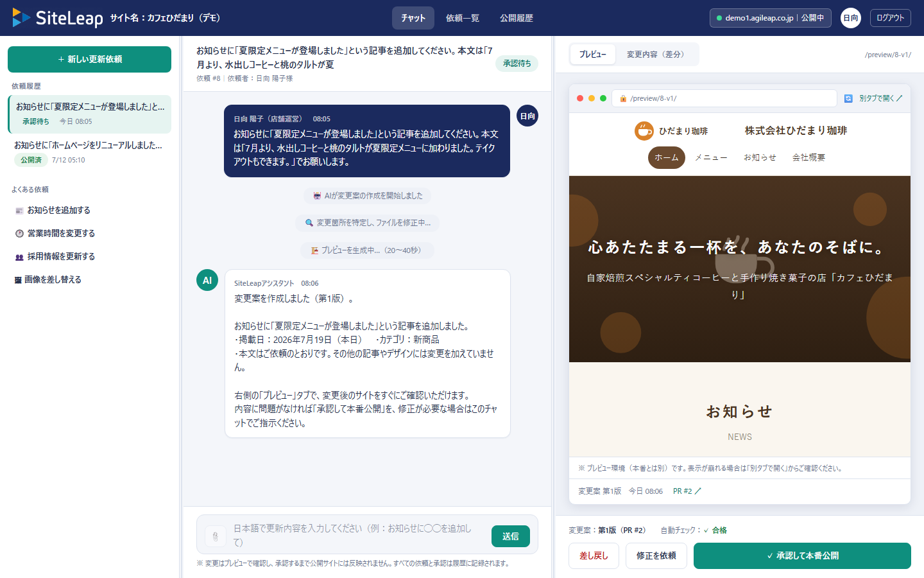924x578 pixels.
Task: Click the demo1.agileap.co.jp 公開中 badge
Action: [x=771, y=18]
